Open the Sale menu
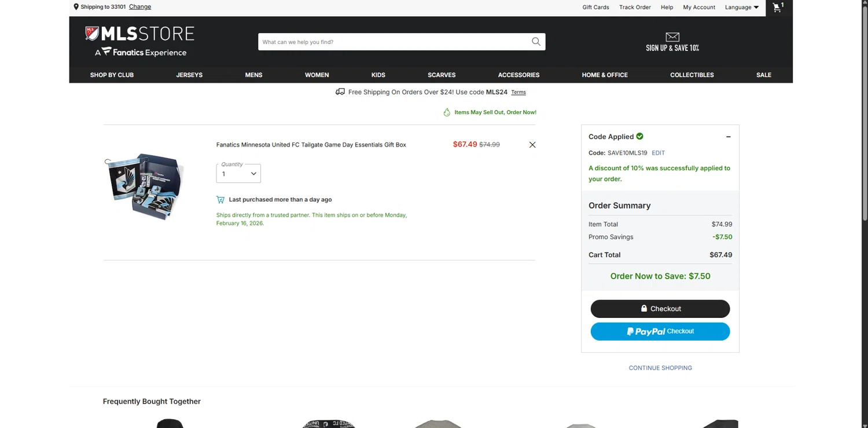 (764, 75)
